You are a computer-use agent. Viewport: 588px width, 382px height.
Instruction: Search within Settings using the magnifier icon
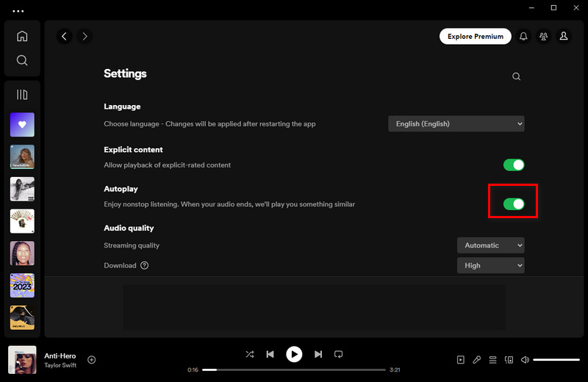click(x=517, y=76)
